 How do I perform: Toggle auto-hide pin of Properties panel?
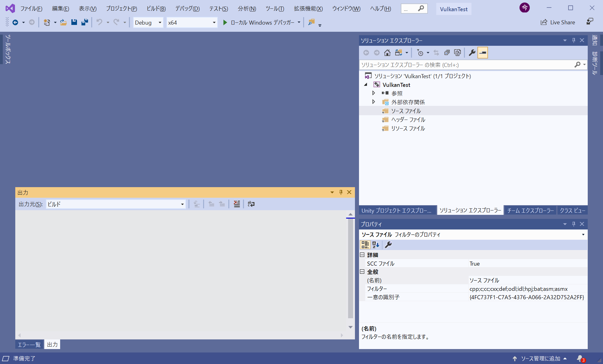click(574, 224)
